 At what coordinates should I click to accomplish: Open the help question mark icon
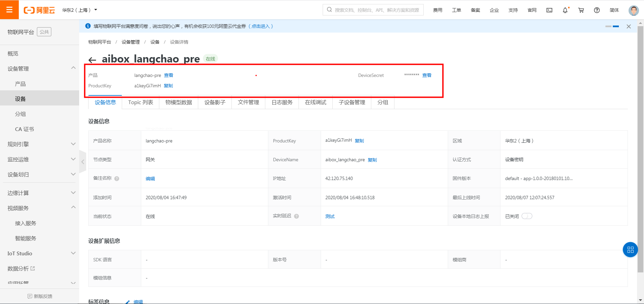597,10
